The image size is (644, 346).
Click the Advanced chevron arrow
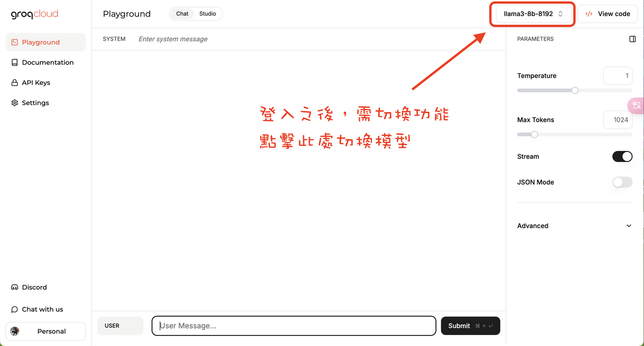pos(628,226)
